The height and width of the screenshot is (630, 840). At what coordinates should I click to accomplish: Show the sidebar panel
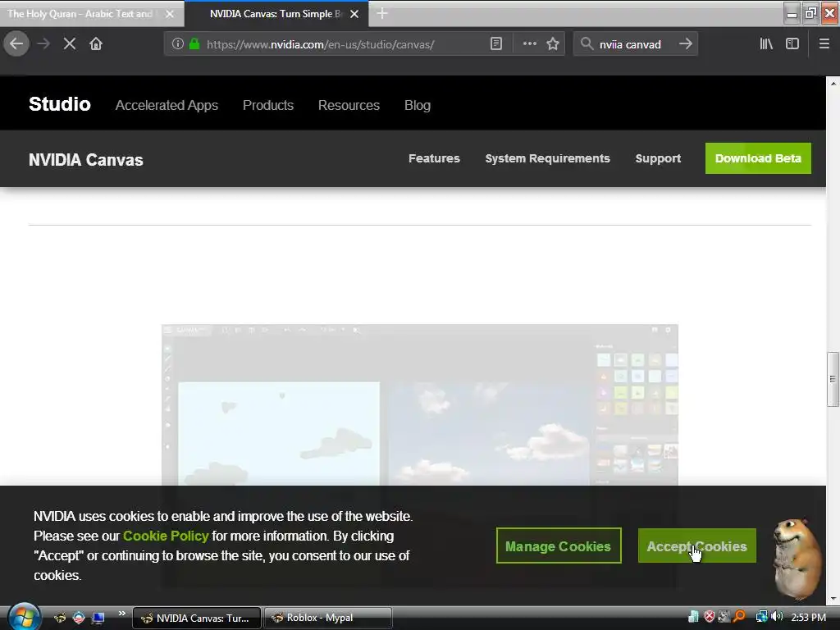click(792, 44)
